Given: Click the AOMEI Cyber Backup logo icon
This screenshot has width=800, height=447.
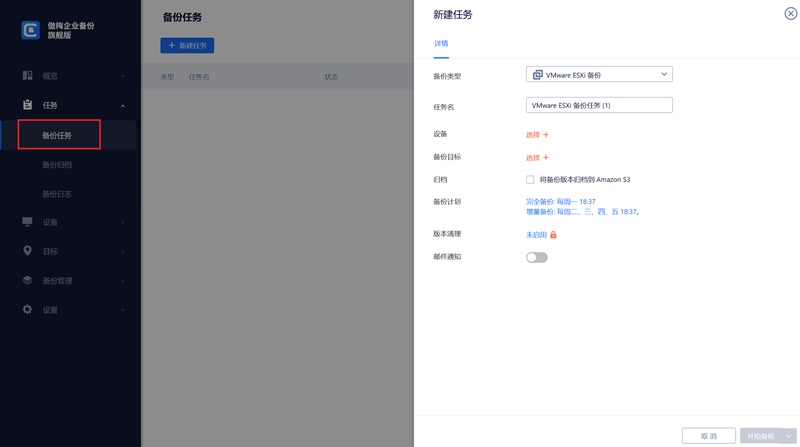Looking at the screenshot, I should coord(30,30).
